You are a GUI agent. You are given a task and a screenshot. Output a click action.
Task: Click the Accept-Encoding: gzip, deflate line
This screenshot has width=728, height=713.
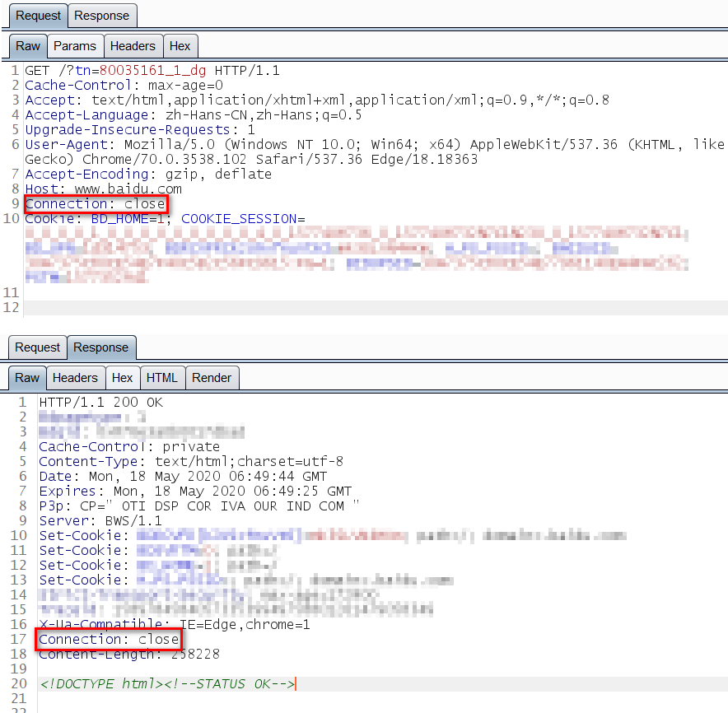tap(148, 175)
